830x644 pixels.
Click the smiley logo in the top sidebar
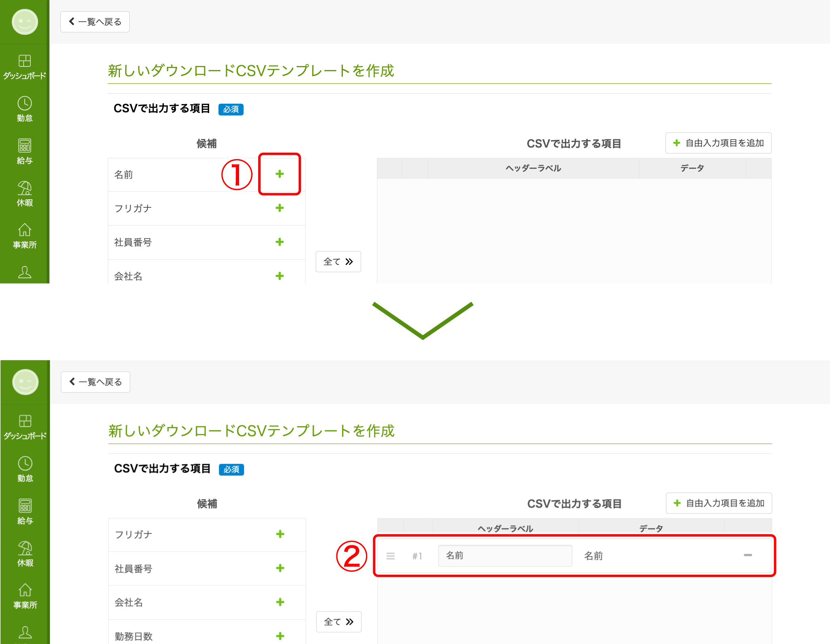[25, 22]
